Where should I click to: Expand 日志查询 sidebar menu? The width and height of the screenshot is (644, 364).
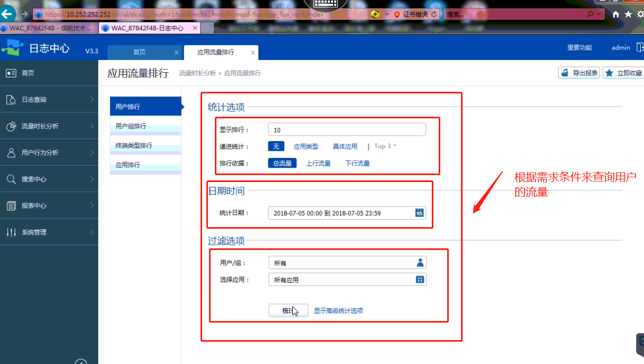point(49,100)
